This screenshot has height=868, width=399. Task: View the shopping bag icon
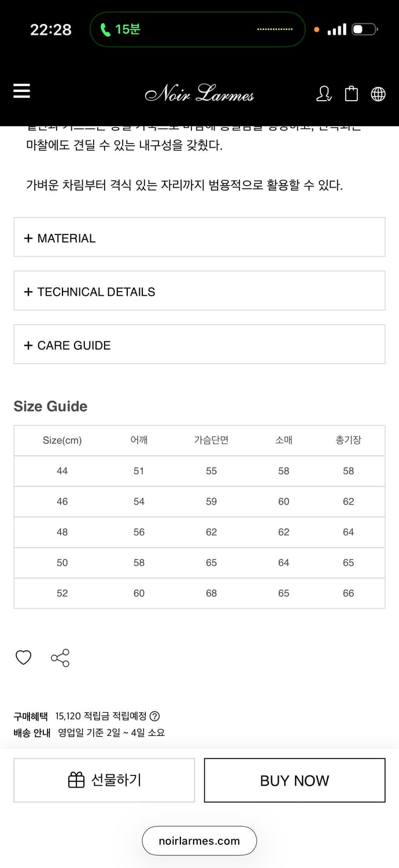tap(352, 94)
